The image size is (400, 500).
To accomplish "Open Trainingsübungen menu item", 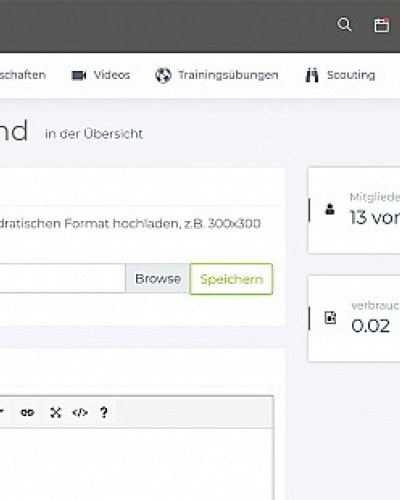I will pyautogui.click(x=228, y=75).
